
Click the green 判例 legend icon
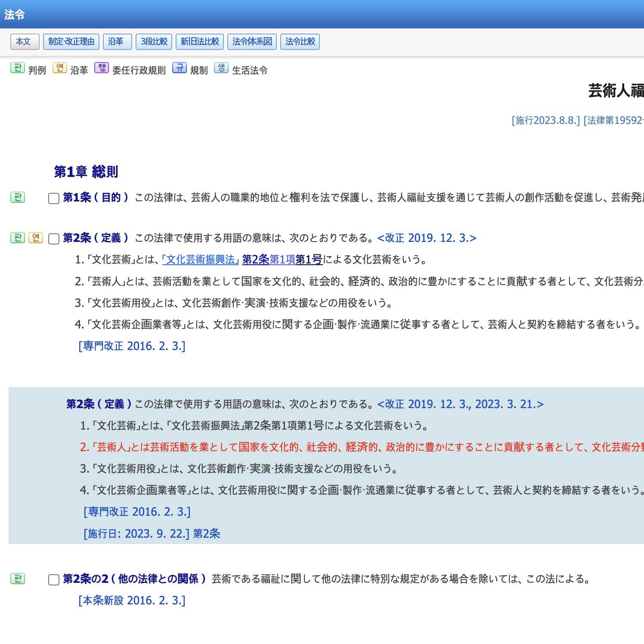point(18,68)
